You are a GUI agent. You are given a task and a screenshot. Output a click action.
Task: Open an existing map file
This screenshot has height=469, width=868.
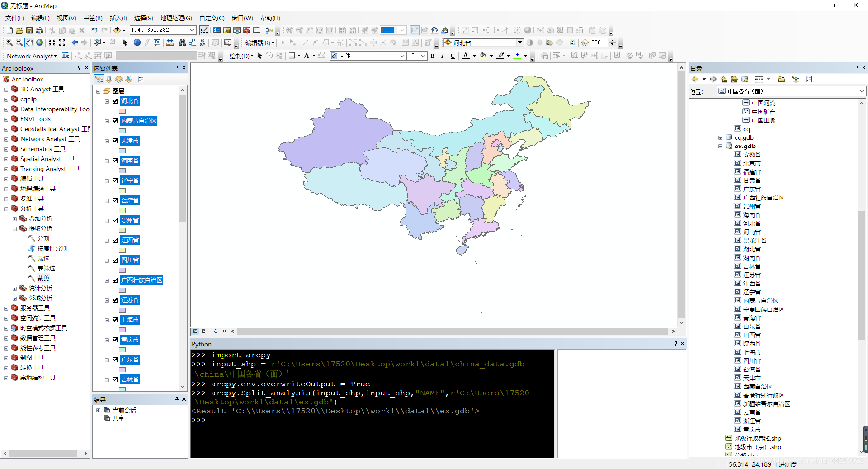pos(19,30)
